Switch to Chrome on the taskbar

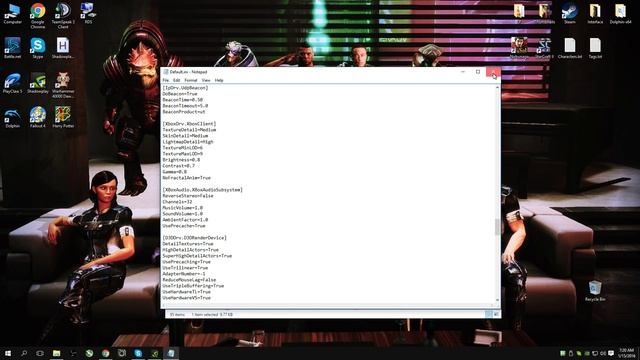pos(106,353)
